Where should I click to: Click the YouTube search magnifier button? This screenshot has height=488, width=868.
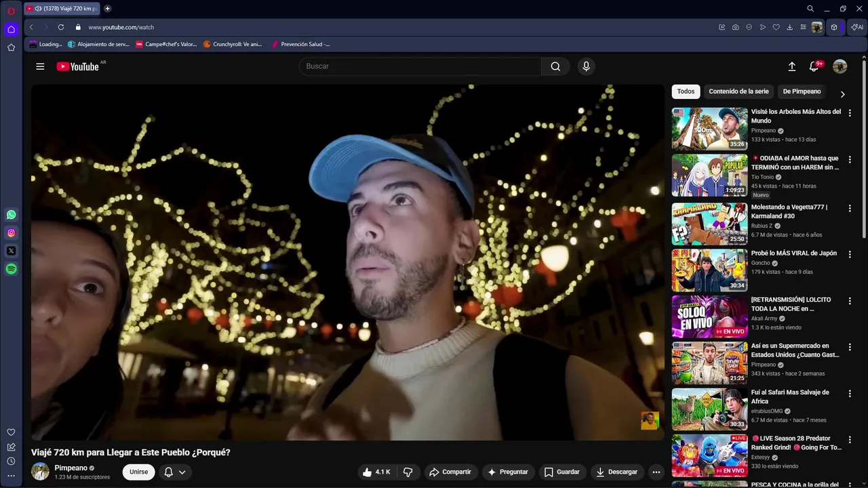click(555, 66)
